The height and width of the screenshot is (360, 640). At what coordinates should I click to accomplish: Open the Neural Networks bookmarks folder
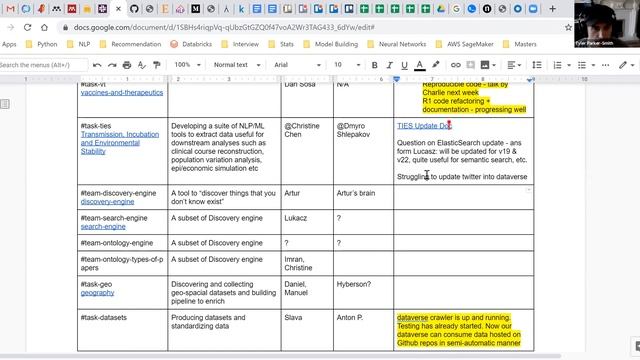397,44
